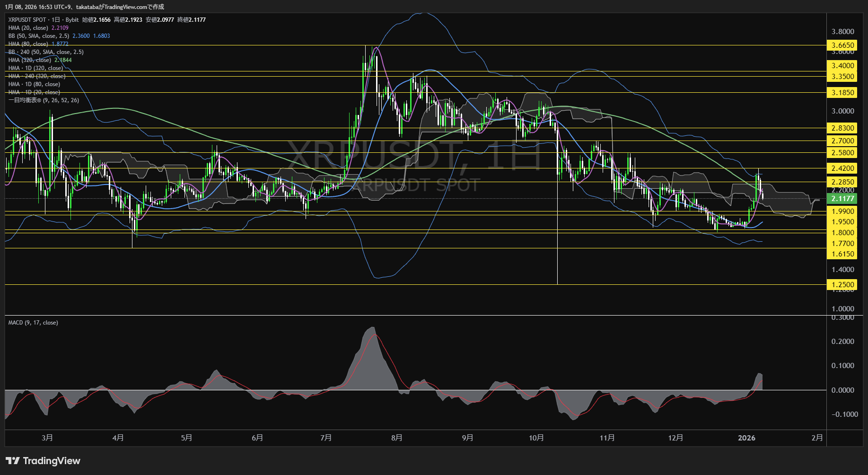Click the 10月 label on time axis
This screenshot has width=868, height=475.
pos(536,438)
